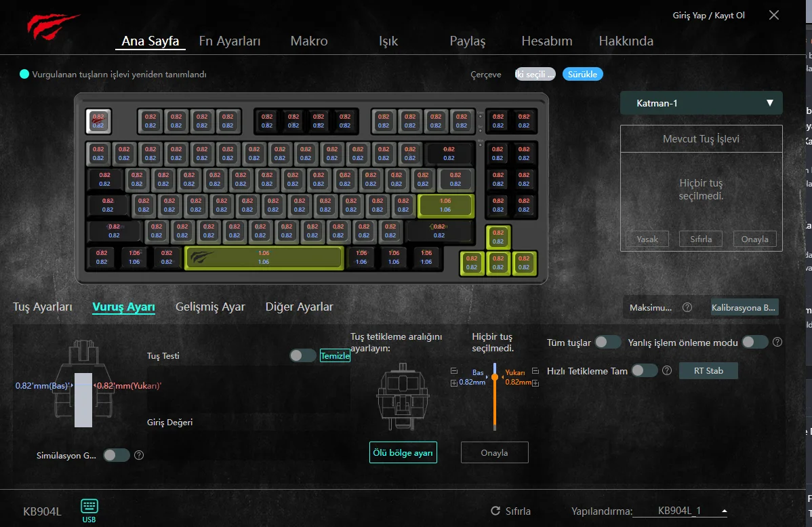
Task: Enable Yanlış işlem önleme modu switch
Action: coord(755,342)
